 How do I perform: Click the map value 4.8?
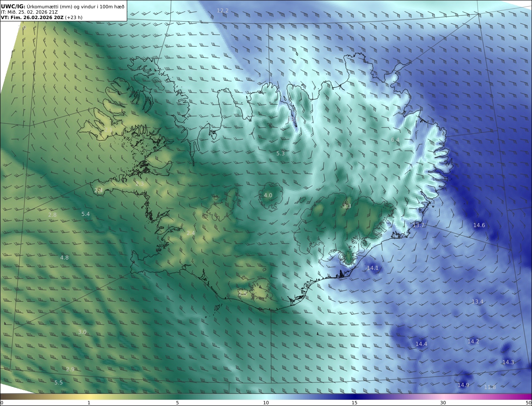coord(64,258)
